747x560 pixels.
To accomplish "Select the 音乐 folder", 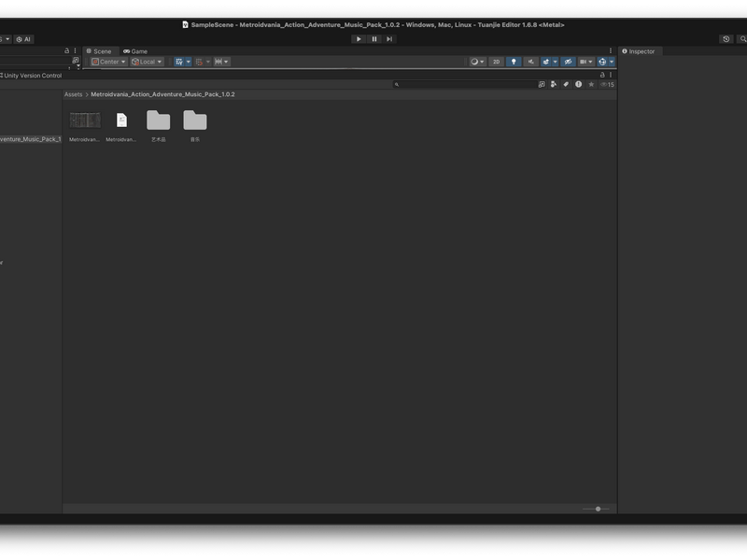I will click(x=195, y=126).
